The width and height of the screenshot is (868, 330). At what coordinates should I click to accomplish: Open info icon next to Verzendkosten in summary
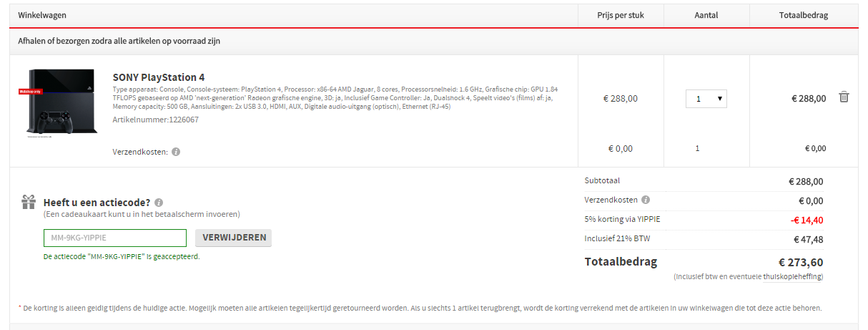point(646,200)
